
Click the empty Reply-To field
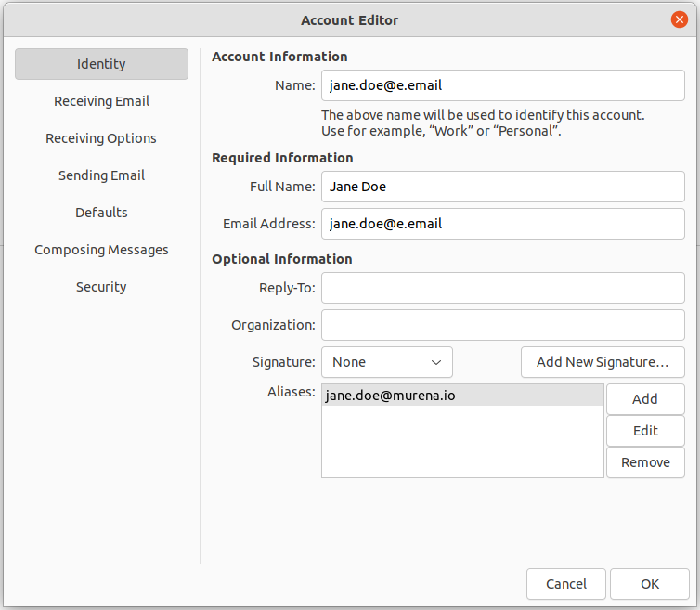point(502,288)
